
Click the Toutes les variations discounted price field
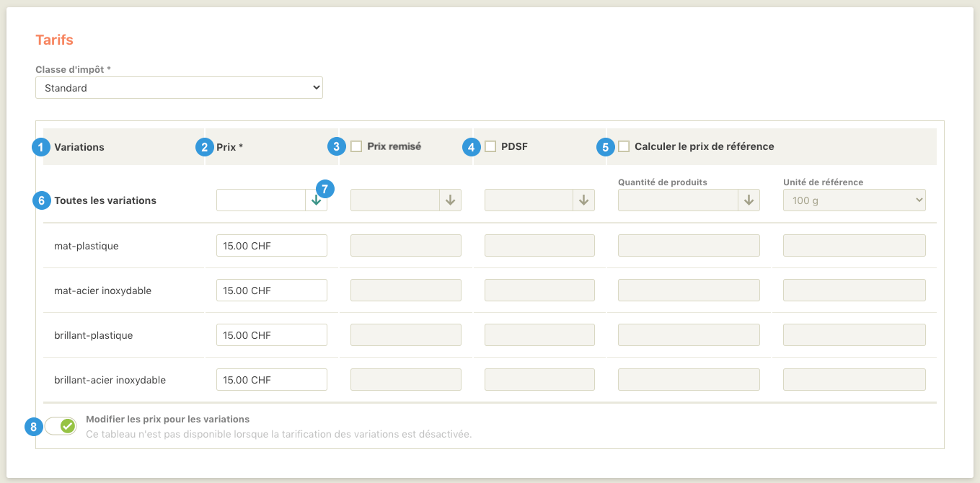[x=395, y=200]
